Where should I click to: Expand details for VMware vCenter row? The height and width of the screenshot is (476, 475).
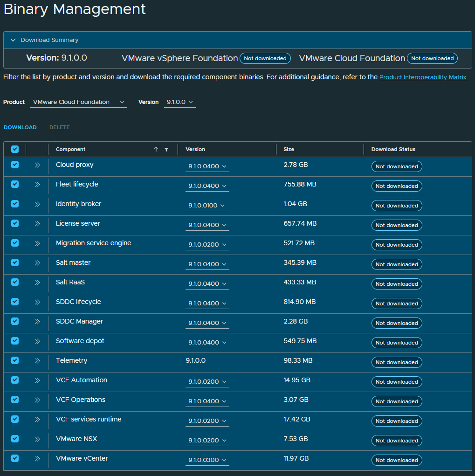pyautogui.click(x=37, y=459)
